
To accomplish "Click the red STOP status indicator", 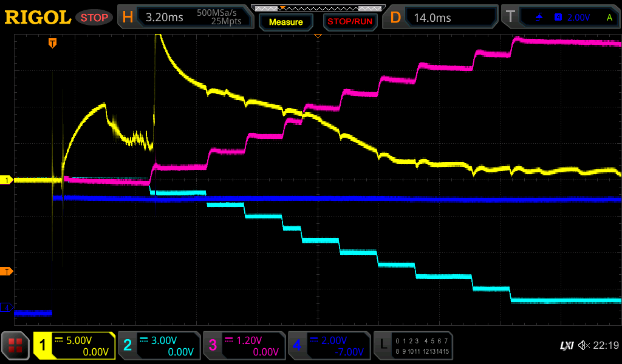I will [94, 18].
